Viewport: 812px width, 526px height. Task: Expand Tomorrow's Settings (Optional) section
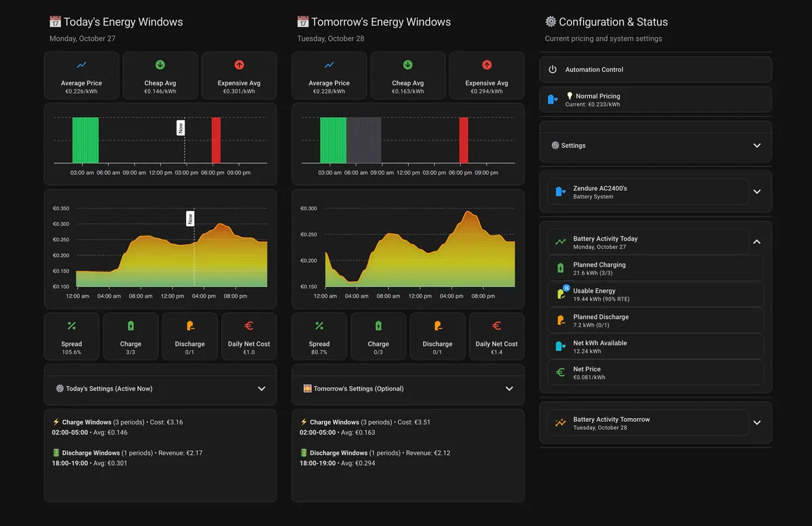tap(407, 389)
